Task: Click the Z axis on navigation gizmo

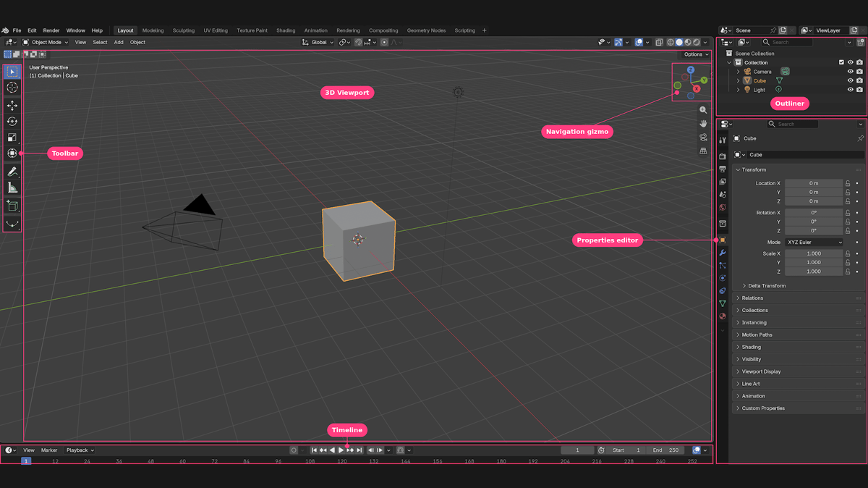Action: coord(691,70)
